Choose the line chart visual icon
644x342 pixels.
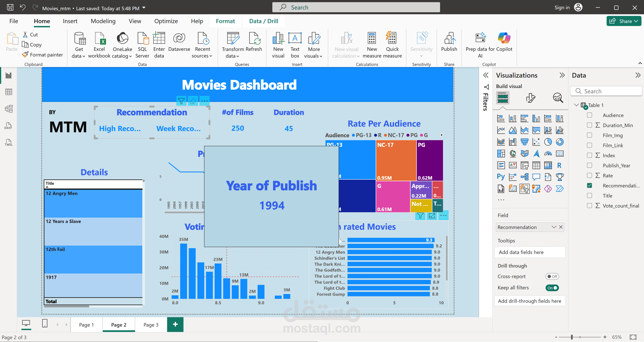(501, 130)
